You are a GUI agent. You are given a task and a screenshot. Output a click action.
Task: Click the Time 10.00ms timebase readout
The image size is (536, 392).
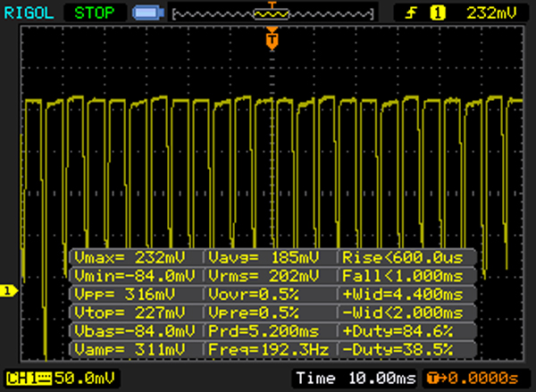[x=356, y=378]
